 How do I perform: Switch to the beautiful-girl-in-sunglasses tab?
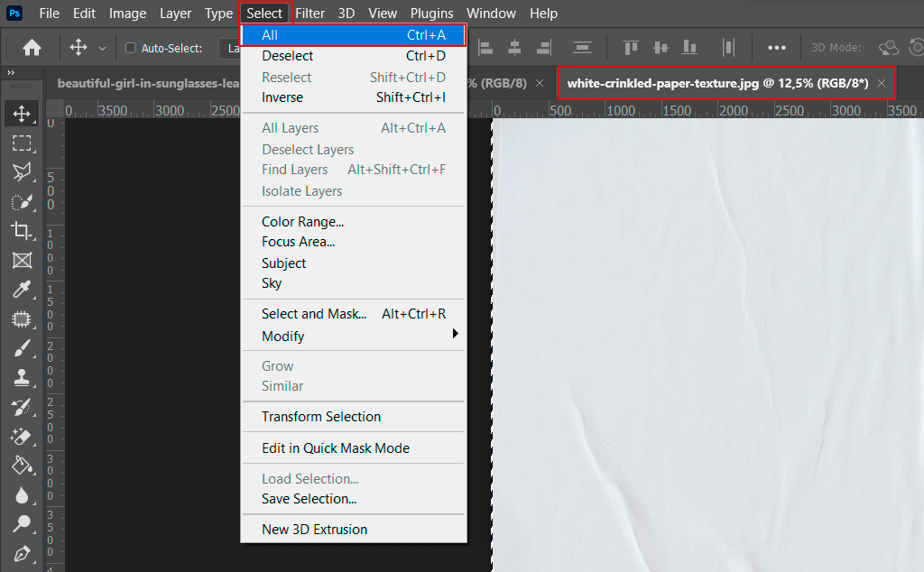[147, 83]
